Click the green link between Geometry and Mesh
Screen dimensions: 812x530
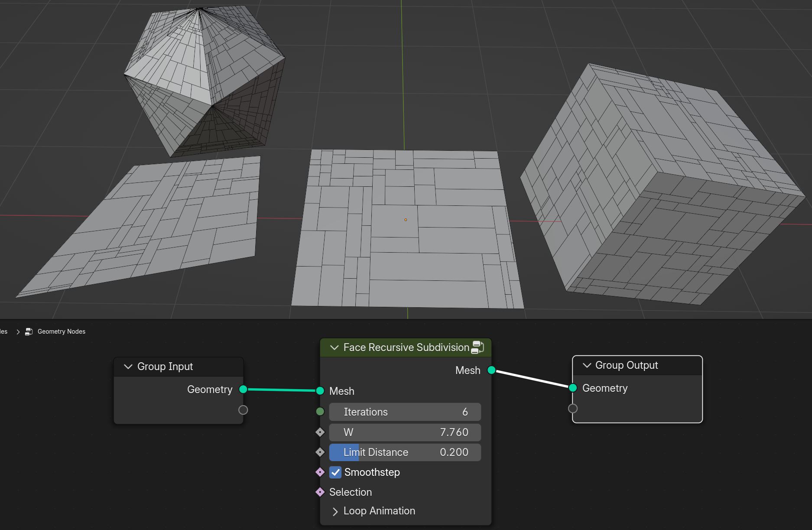(x=282, y=390)
